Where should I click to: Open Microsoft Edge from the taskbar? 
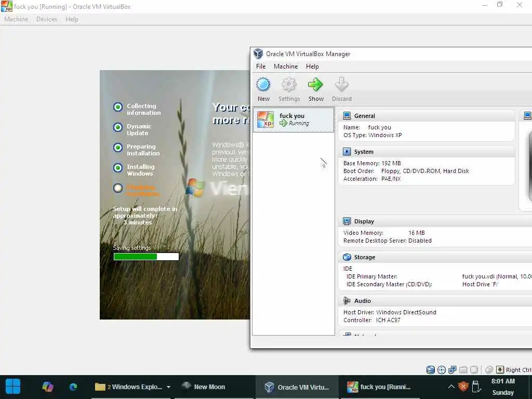click(x=73, y=387)
